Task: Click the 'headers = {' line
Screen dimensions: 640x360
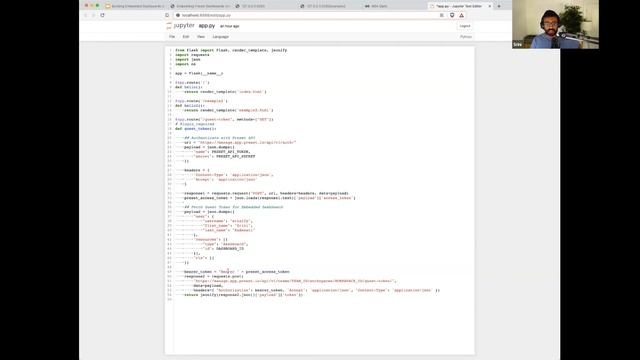Action: (197, 170)
